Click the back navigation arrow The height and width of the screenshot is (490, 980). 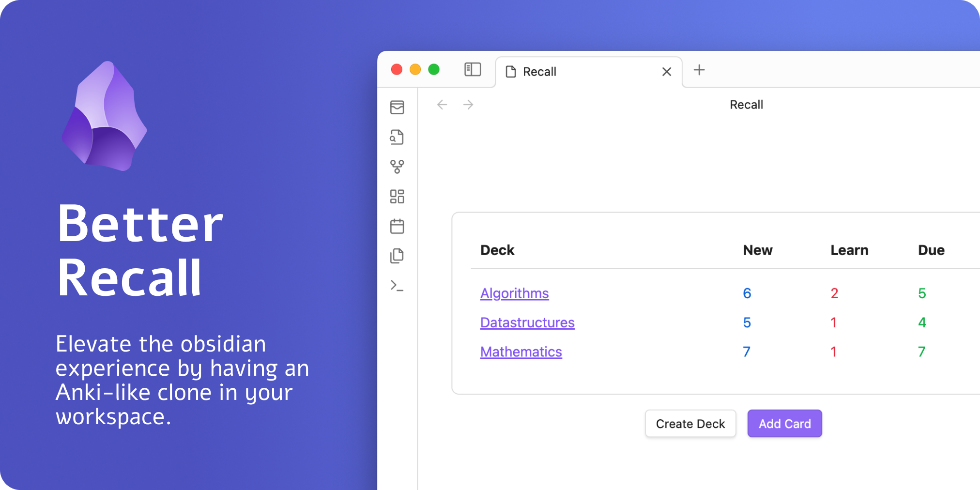442,105
